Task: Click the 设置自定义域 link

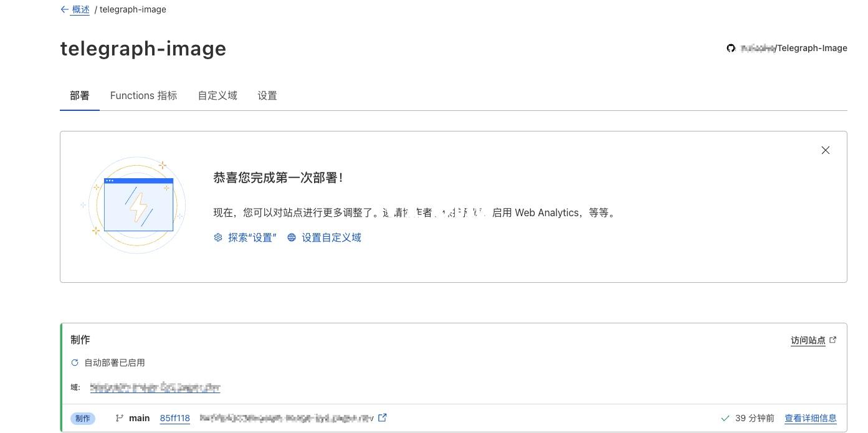Action: (331, 237)
